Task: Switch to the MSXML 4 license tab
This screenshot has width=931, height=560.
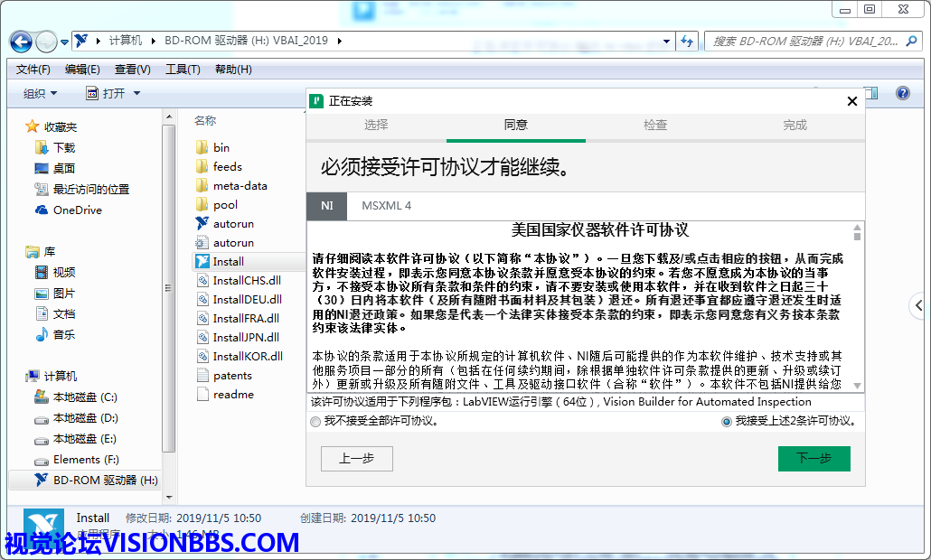Action: pos(386,206)
